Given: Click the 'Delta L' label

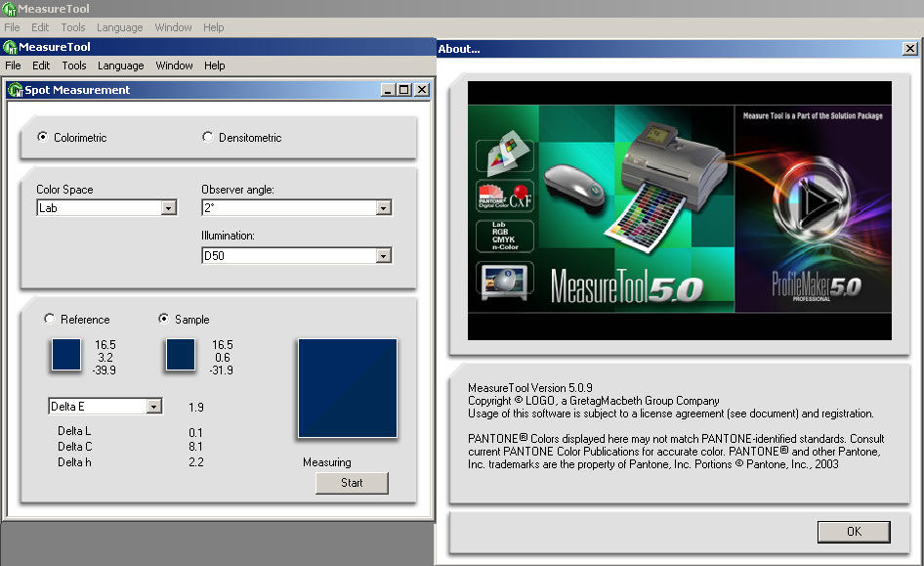Looking at the screenshot, I should [x=74, y=431].
